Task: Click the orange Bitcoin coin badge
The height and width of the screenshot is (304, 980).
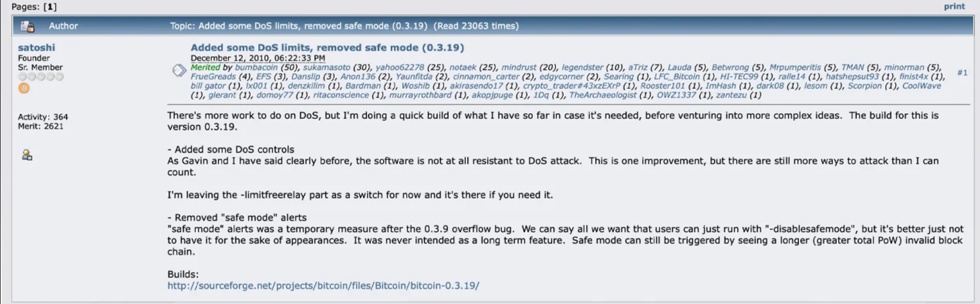Action: (x=24, y=88)
